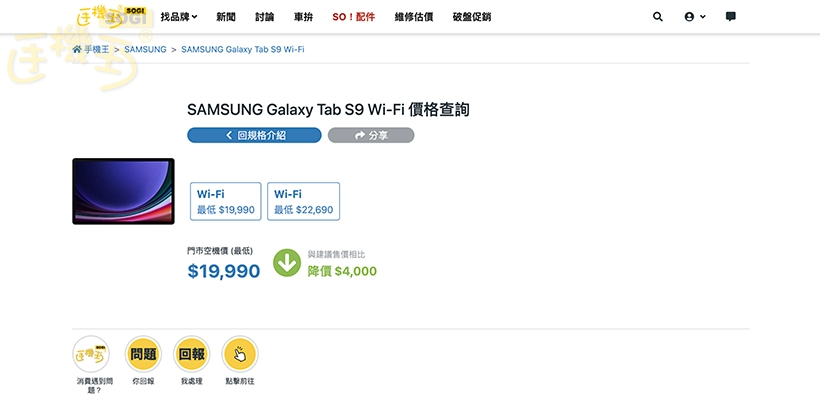Viewport: 820px width, 400px height.
Task: Click the Galaxy Tab S9 product thumbnail
Action: pyautogui.click(x=123, y=191)
